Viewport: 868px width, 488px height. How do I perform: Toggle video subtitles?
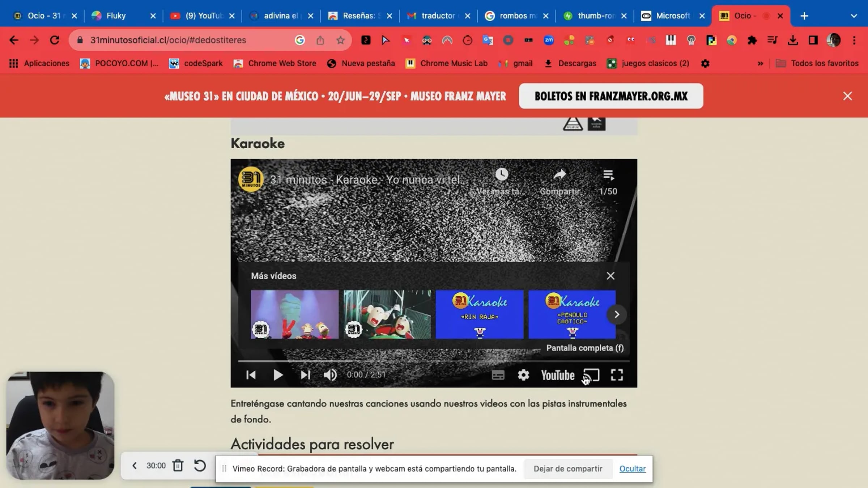click(x=498, y=375)
